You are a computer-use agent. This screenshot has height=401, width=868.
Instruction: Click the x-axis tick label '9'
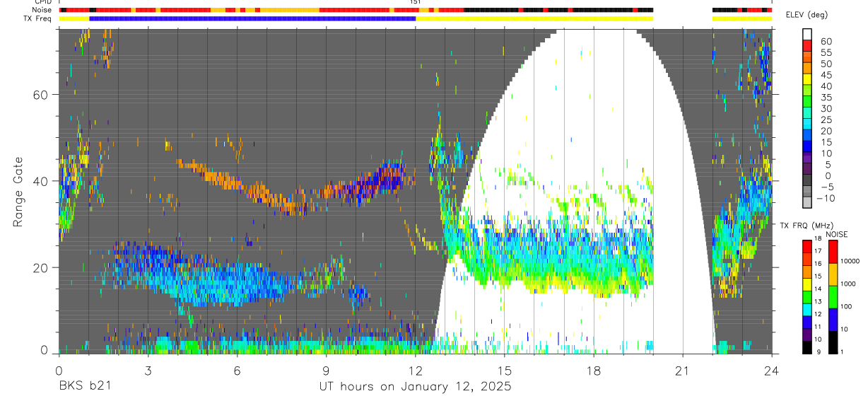pyautogui.click(x=326, y=371)
